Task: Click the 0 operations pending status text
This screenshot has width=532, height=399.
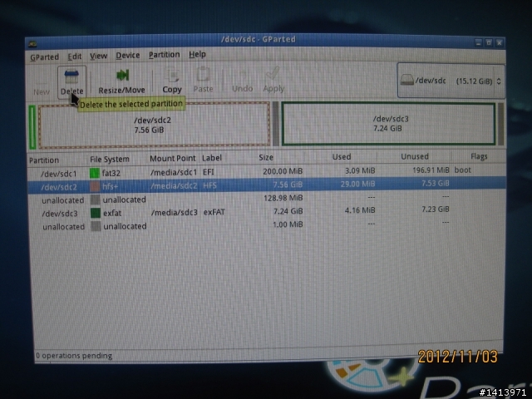Action: pos(74,356)
